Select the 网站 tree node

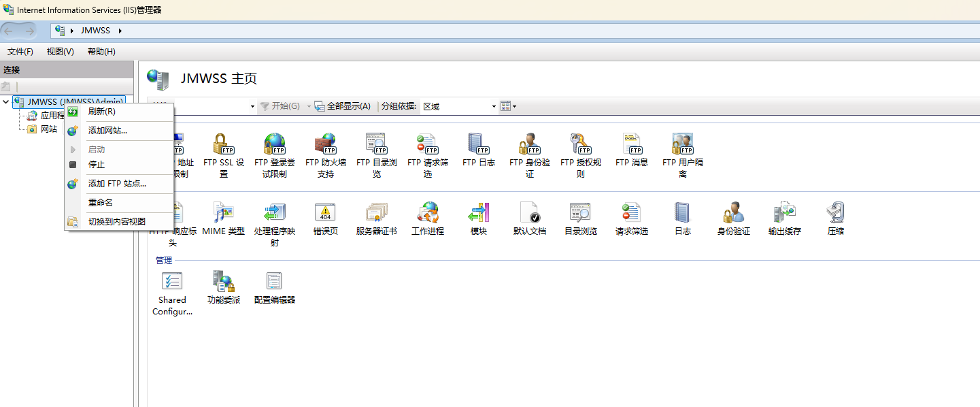click(49, 129)
